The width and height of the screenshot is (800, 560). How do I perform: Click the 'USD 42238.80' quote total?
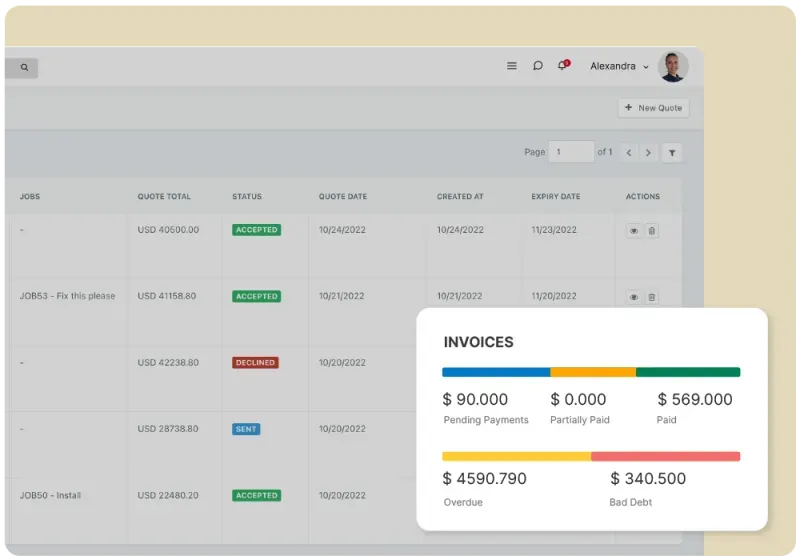[x=168, y=363]
